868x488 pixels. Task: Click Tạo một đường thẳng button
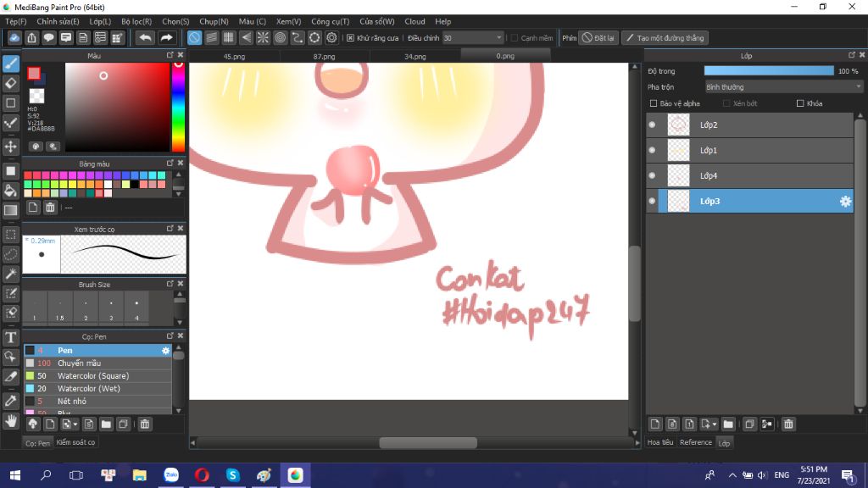coord(665,38)
